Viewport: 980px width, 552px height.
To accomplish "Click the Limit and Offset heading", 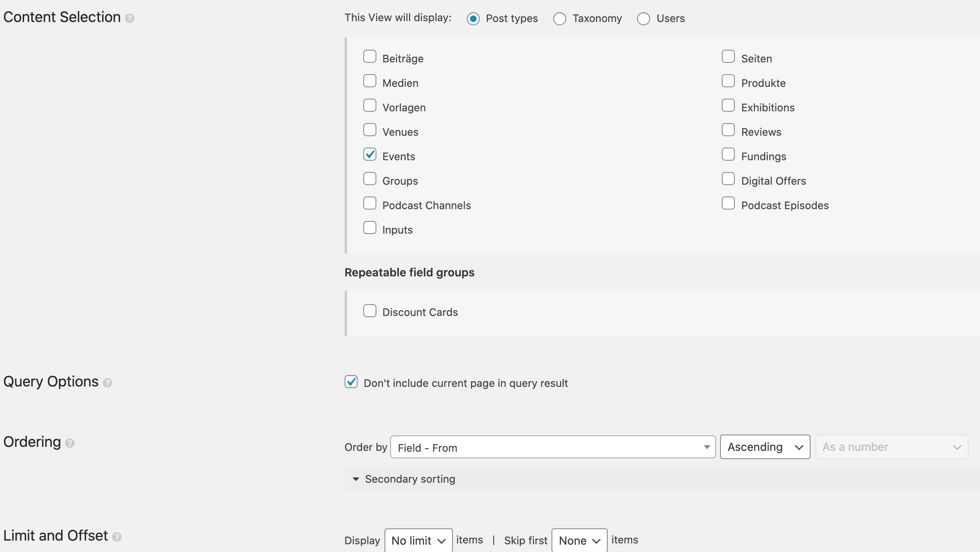I will point(56,536).
